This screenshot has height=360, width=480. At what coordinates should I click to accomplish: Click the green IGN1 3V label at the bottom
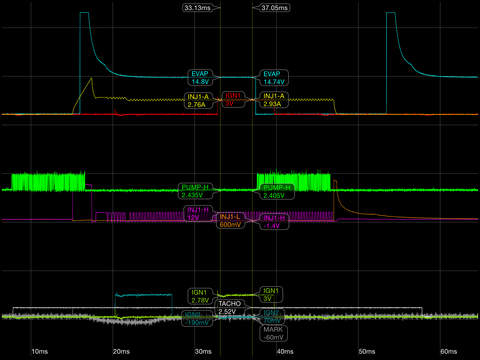tap(271, 295)
